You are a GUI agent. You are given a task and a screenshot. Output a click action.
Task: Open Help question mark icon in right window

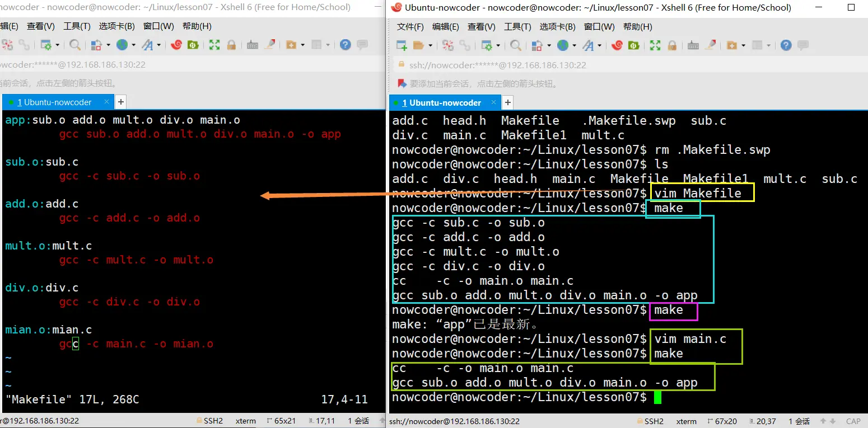point(786,45)
